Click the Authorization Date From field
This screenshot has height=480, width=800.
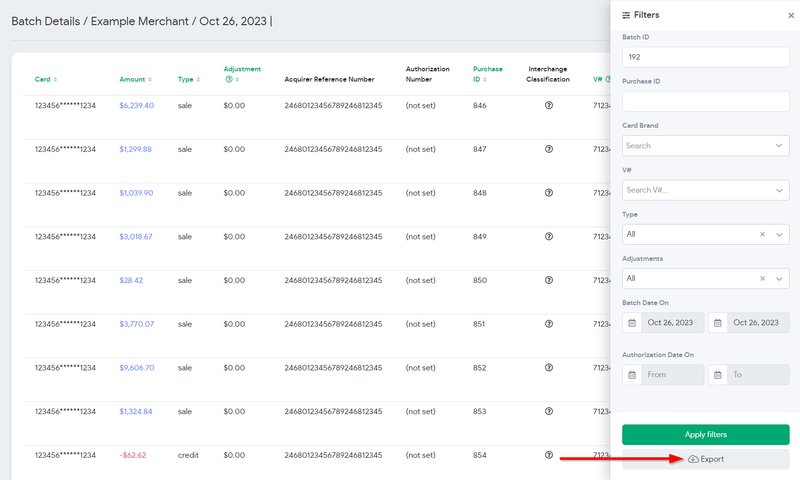(672, 375)
